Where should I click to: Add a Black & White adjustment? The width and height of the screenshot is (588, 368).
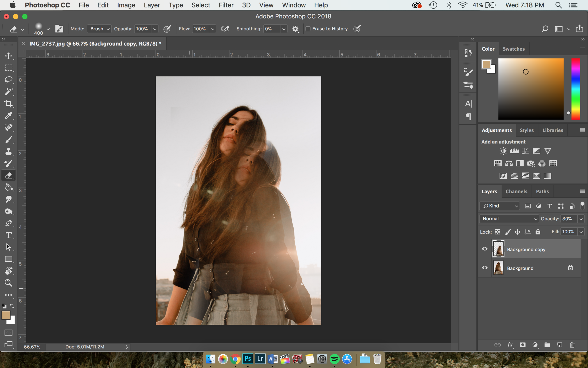520,163
